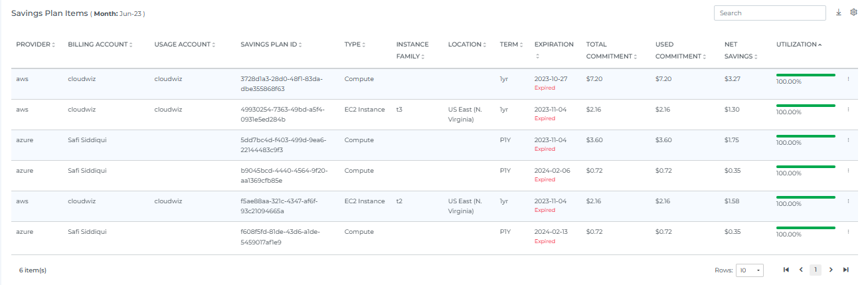
Task: Click the utilization bar for plan b9045bcd
Action: tap(806, 167)
